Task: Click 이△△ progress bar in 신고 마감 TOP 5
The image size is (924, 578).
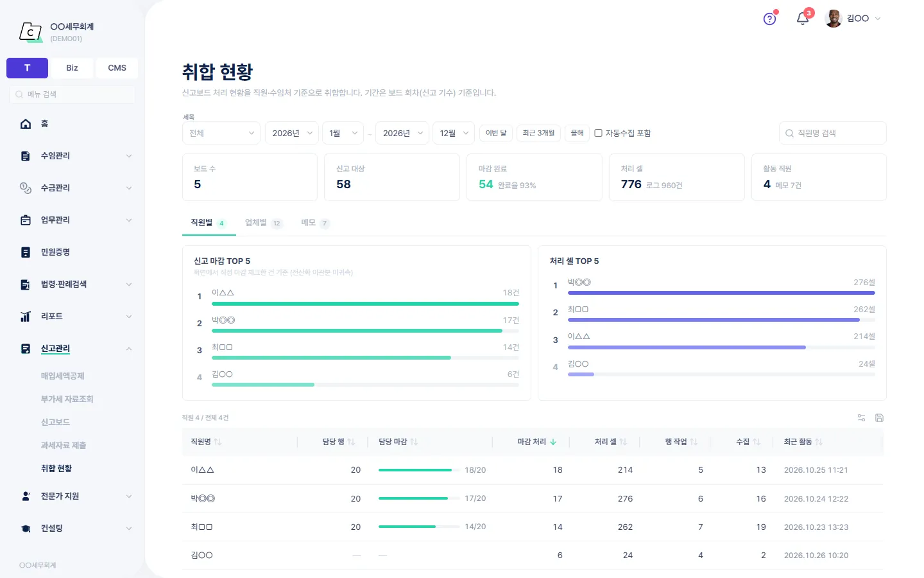Action: coord(365,304)
